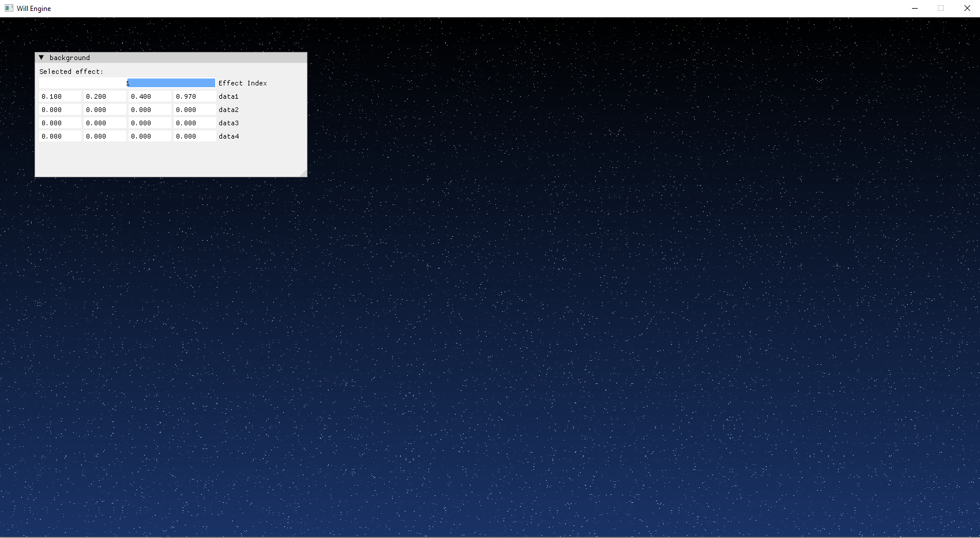The height and width of the screenshot is (538, 980).
Task: Minimize the Will Engine window
Action: pyautogui.click(x=914, y=8)
